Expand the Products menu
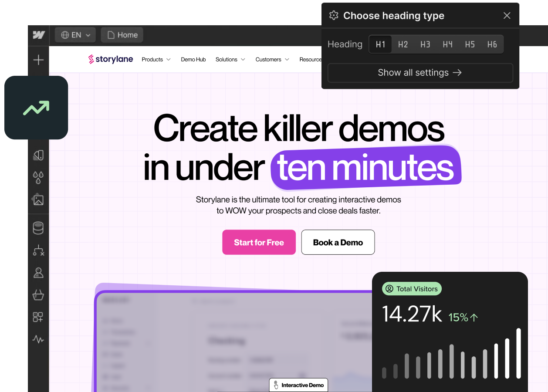 tap(156, 60)
